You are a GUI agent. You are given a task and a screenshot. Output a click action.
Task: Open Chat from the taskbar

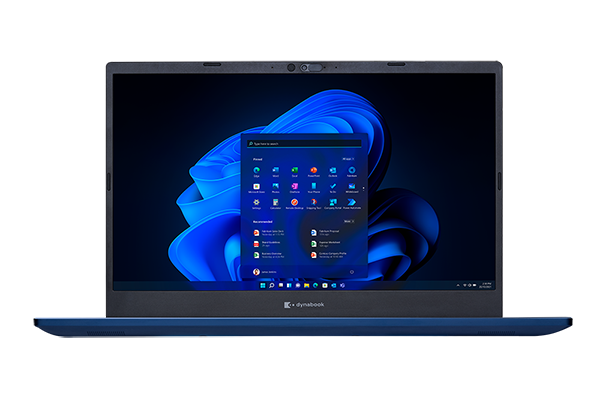click(298, 286)
